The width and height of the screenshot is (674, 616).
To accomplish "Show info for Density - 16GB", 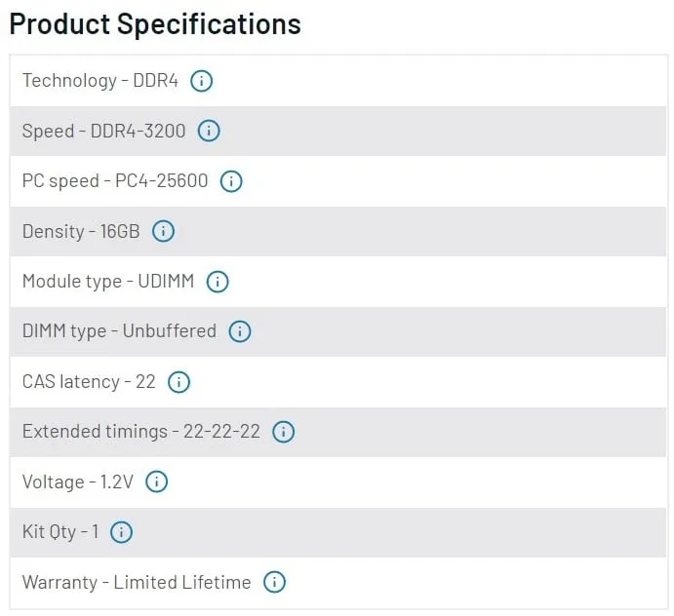I will click(163, 231).
